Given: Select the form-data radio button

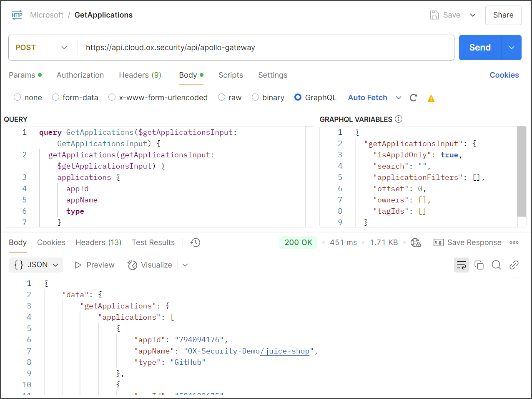Looking at the screenshot, I should click(56, 97).
